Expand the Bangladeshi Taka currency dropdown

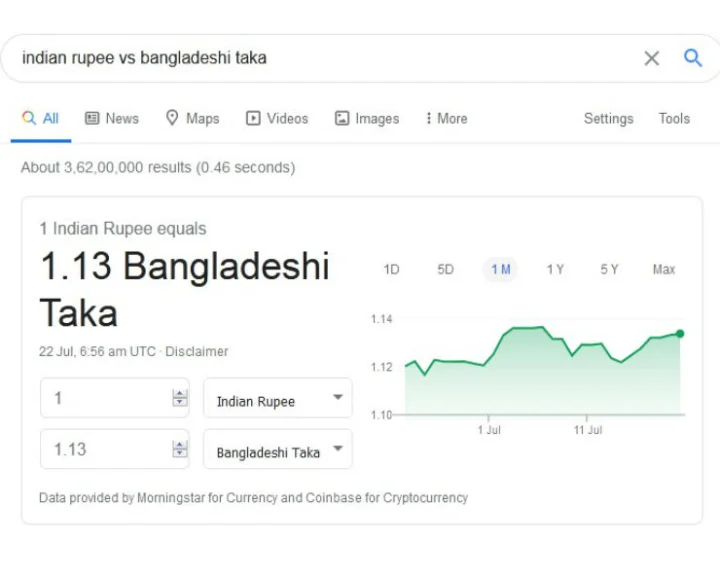click(x=278, y=449)
